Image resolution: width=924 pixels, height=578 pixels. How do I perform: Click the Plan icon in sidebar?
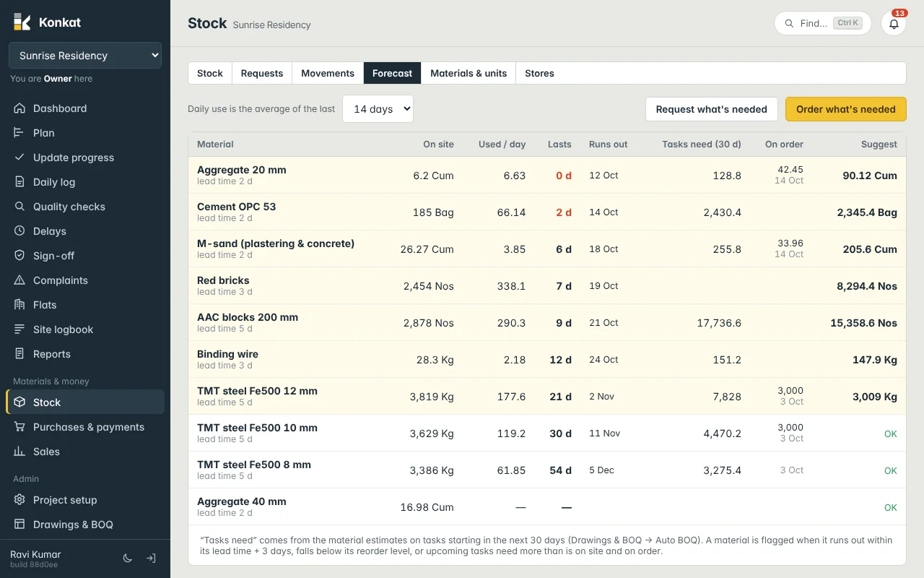(x=19, y=133)
